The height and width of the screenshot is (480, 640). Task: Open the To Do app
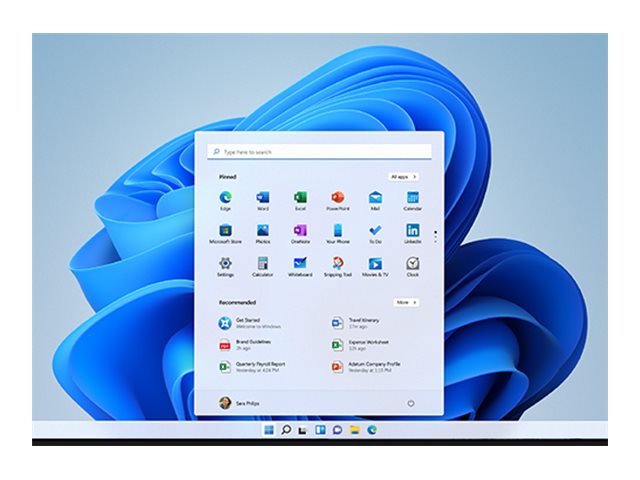tap(375, 231)
